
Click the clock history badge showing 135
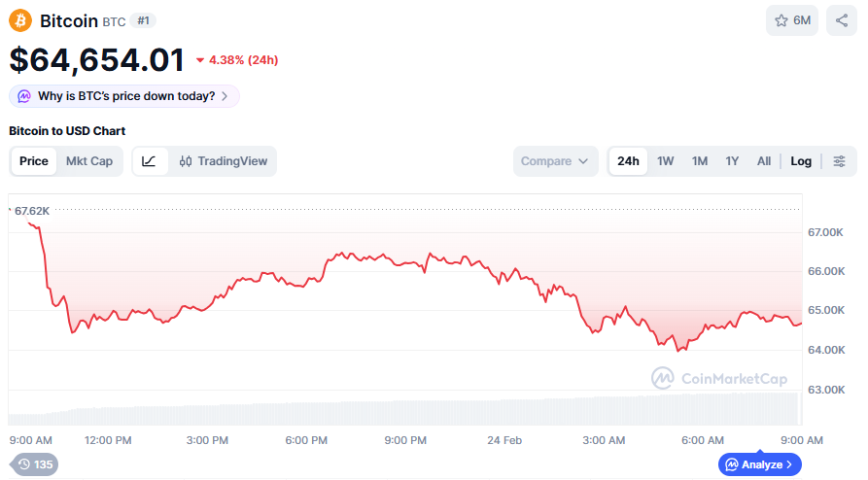(x=35, y=464)
